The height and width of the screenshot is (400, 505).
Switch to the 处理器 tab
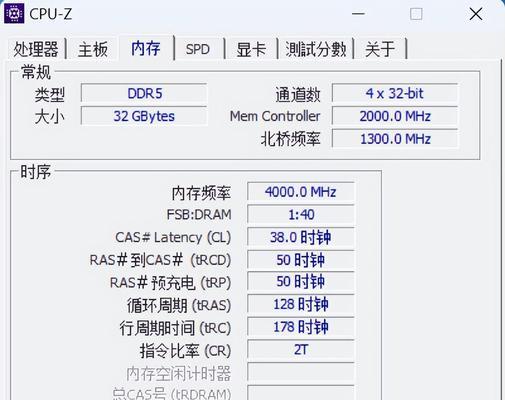point(36,49)
